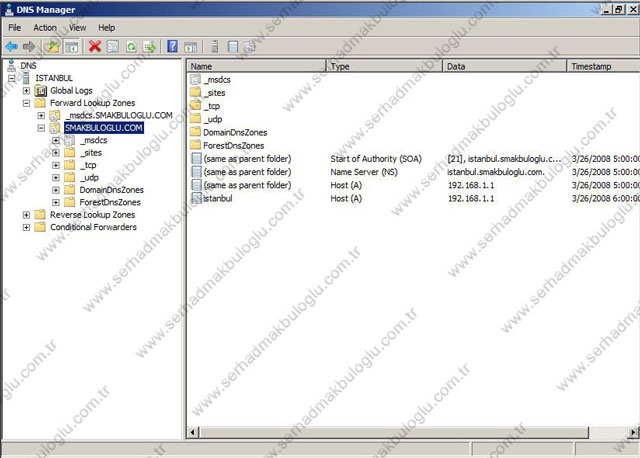The width and height of the screenshot is (640, 458).
Task: Click the New Zone pages toolbar icon
Action: [x=249, y=47]
